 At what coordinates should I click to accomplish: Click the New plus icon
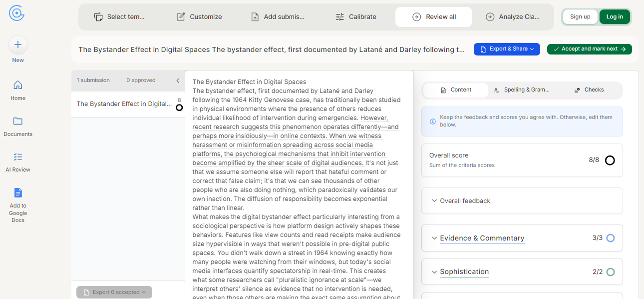(x=18, y=45)
